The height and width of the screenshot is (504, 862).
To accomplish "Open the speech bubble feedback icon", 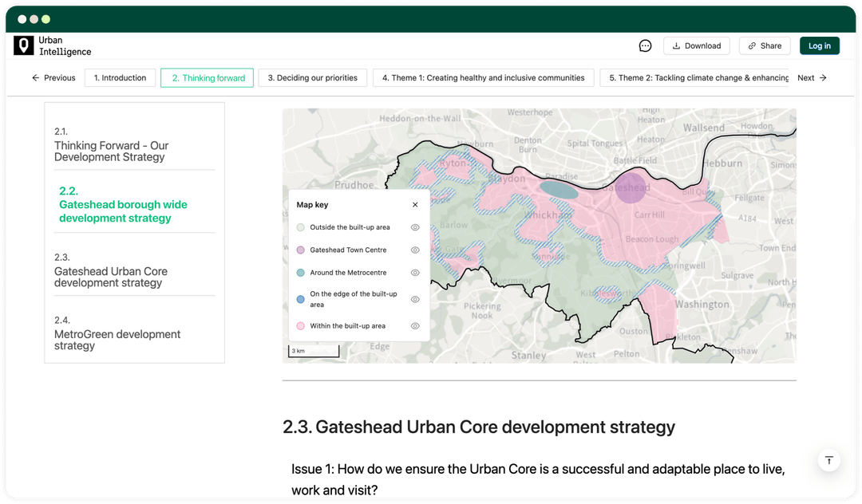I will 645,45.
